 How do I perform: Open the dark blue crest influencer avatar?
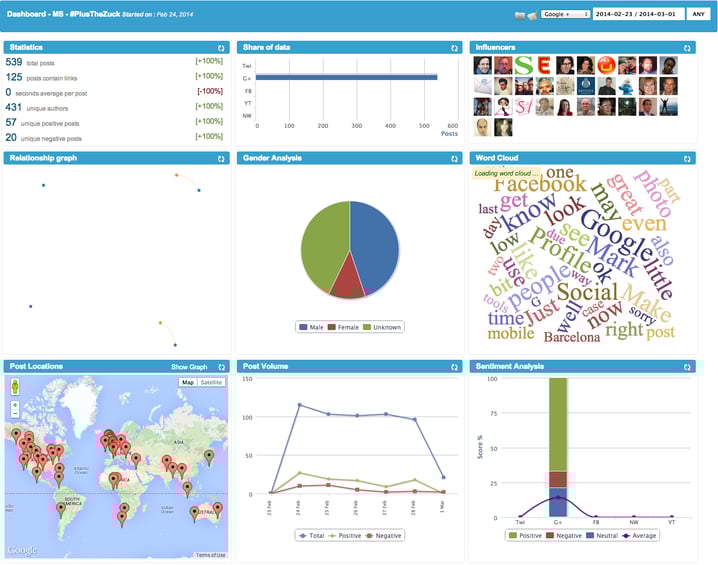point(586,86)
